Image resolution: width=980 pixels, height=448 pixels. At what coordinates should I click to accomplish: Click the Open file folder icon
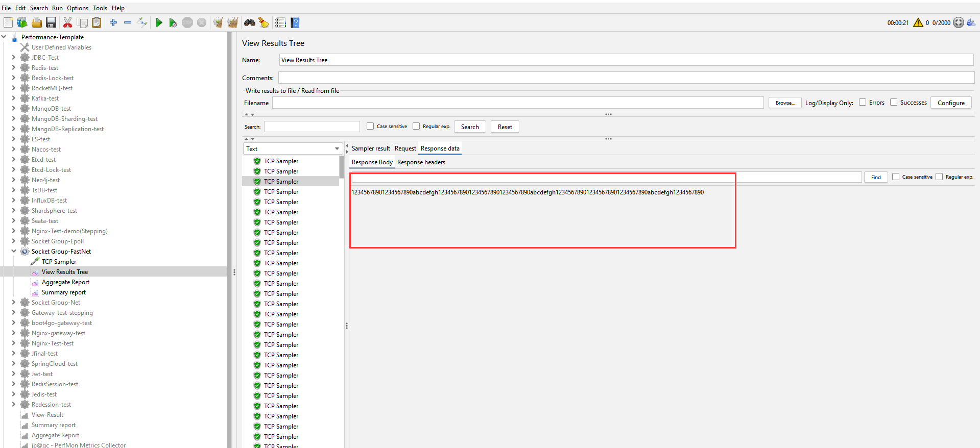coord(37,22)
